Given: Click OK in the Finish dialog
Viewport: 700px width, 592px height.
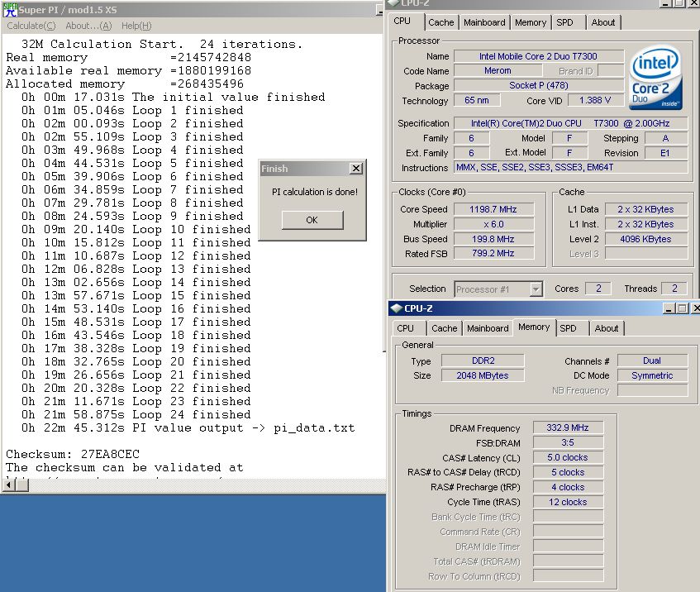Looking at the screenshot, I should [x=312, y=220].
